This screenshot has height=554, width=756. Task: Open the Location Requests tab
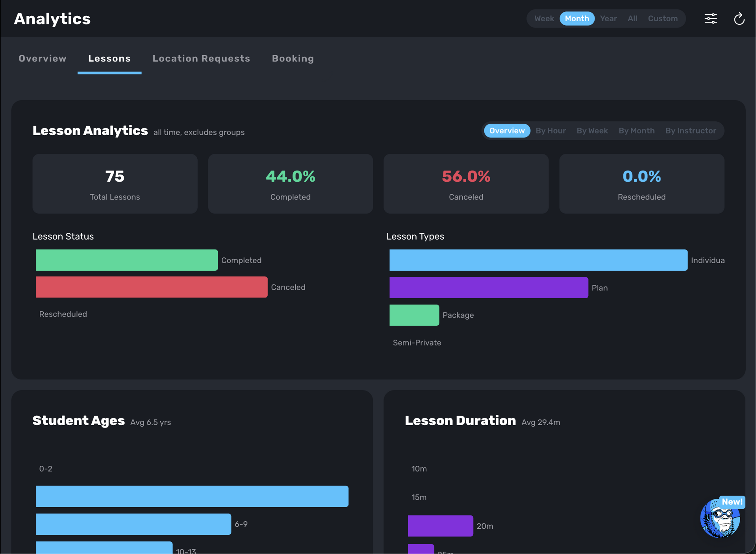pyautogui.click(x=201, y=58)
